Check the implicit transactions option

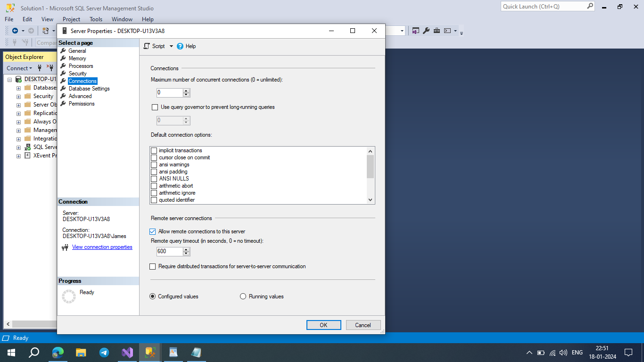tap(154, 150)
